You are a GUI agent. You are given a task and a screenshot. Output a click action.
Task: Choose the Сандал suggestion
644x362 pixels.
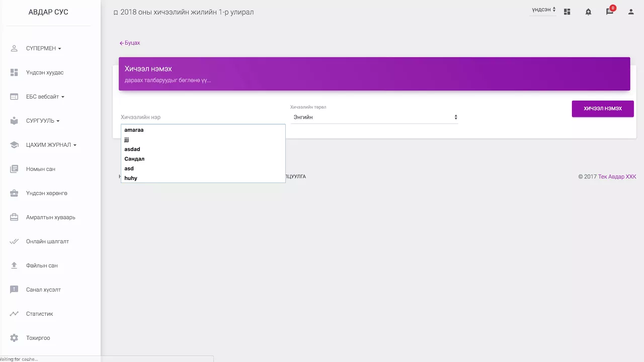pyautogui.click(x=203, y=158)
